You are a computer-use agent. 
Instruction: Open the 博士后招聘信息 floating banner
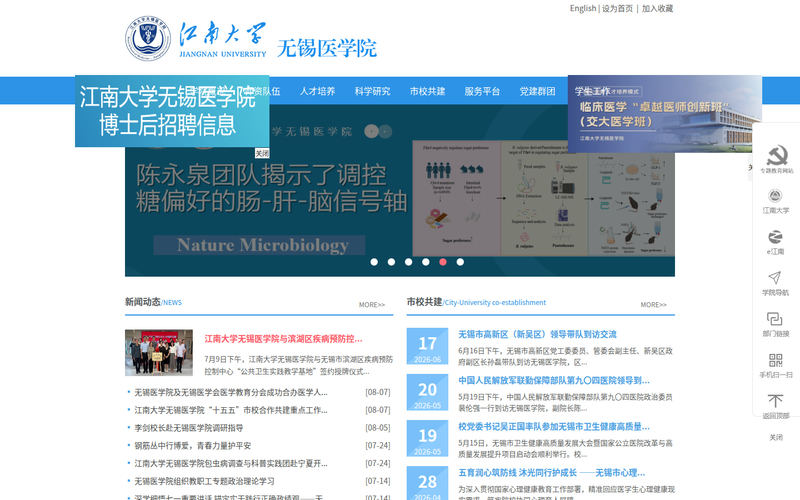click(x=172, y=111)
